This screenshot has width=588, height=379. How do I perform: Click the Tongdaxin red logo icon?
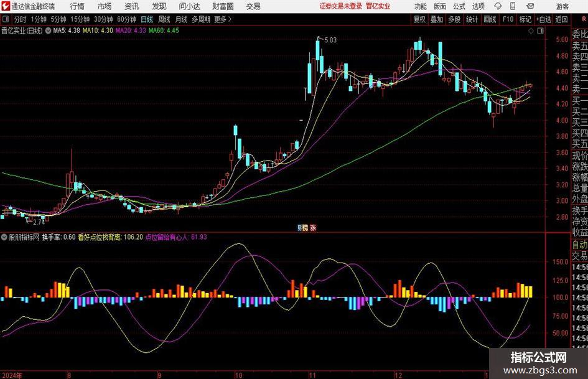pos(6,6)
